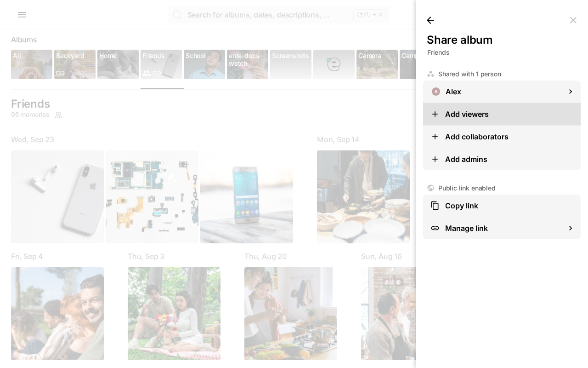Viewport: 588px width, 368px height.
Task: Select Add collaborators option
Action: [x=502, y=137]
